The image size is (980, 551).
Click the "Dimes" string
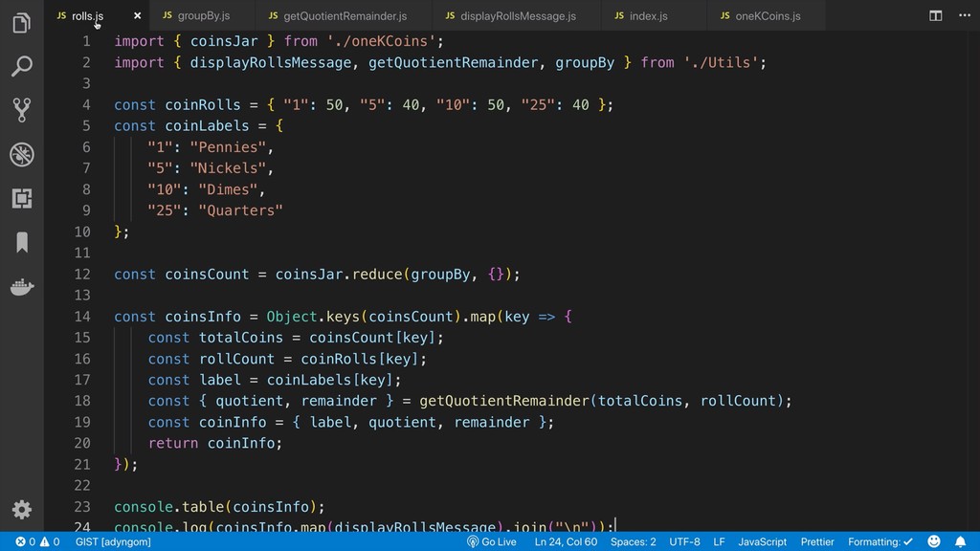point(228,189)
